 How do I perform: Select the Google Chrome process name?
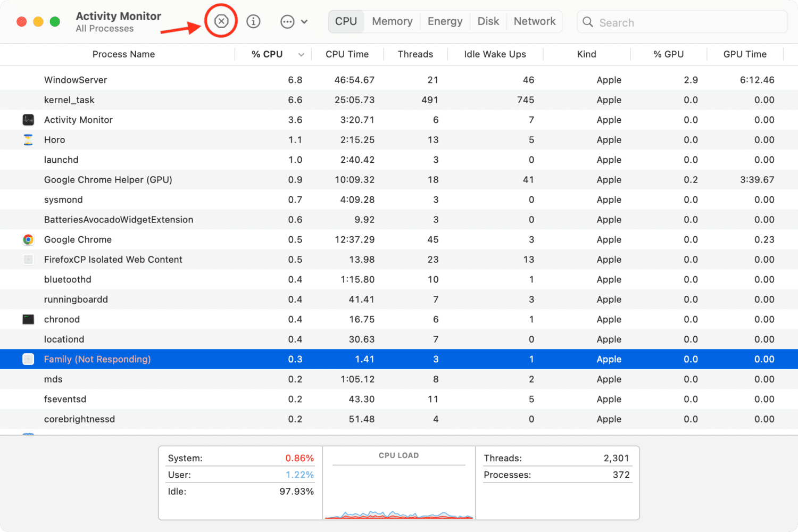pyautogui.click(x=78, y=239)
